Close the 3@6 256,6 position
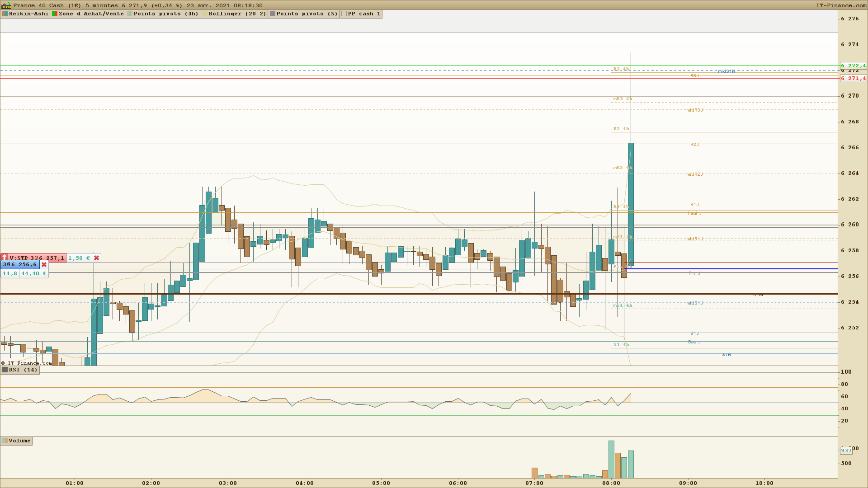The width and height of the screenshot is (868, 488). 44,265
